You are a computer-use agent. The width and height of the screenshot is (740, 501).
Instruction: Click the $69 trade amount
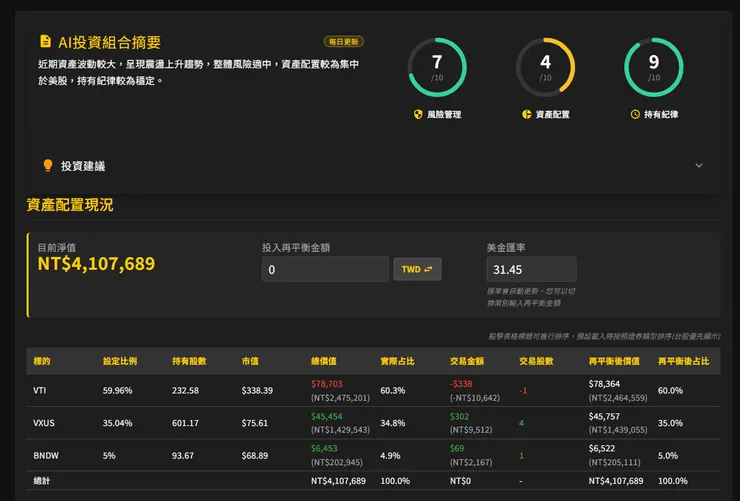tap(457, 449)
